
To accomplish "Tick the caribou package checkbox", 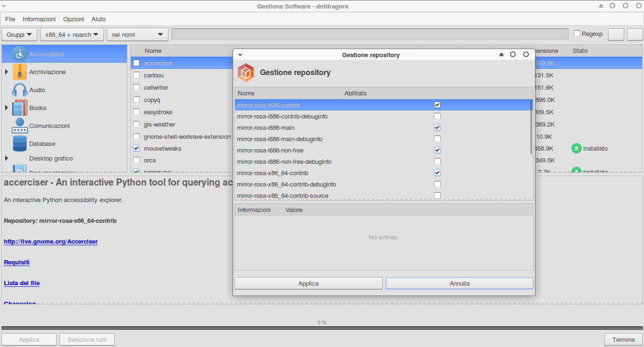I will coord(136,75).
